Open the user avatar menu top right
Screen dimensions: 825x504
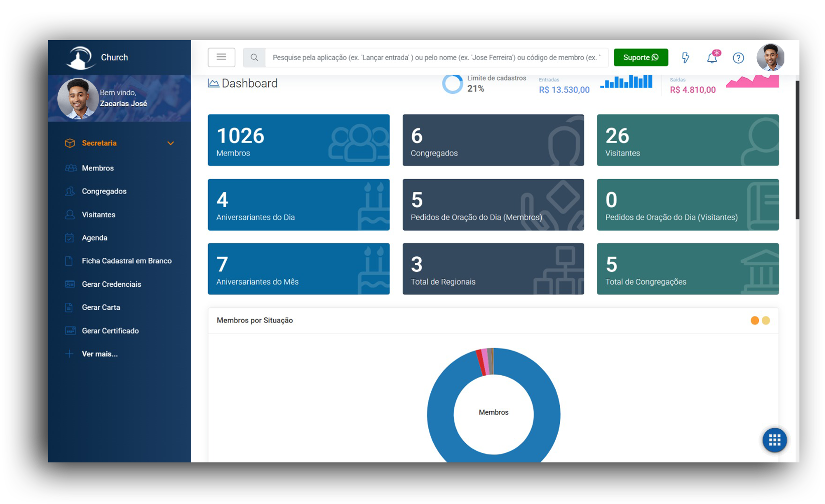tap(770, 58)
